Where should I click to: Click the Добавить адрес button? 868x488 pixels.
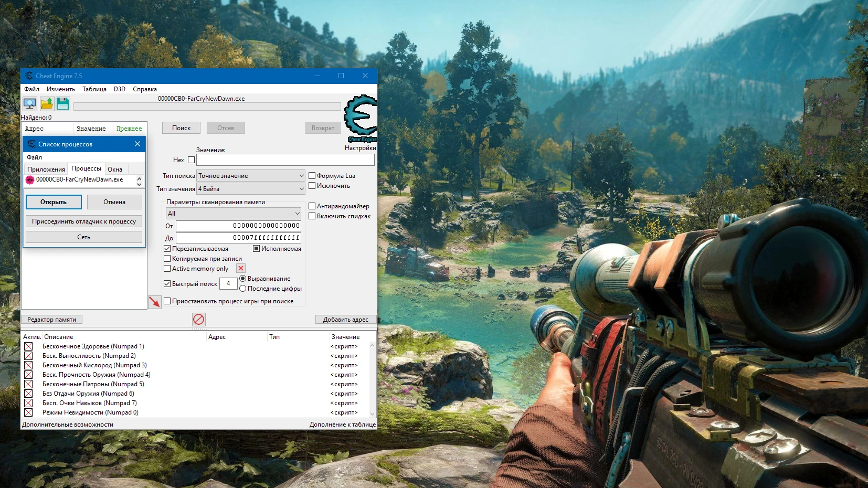pyautogui.click(x=346, y=319)
